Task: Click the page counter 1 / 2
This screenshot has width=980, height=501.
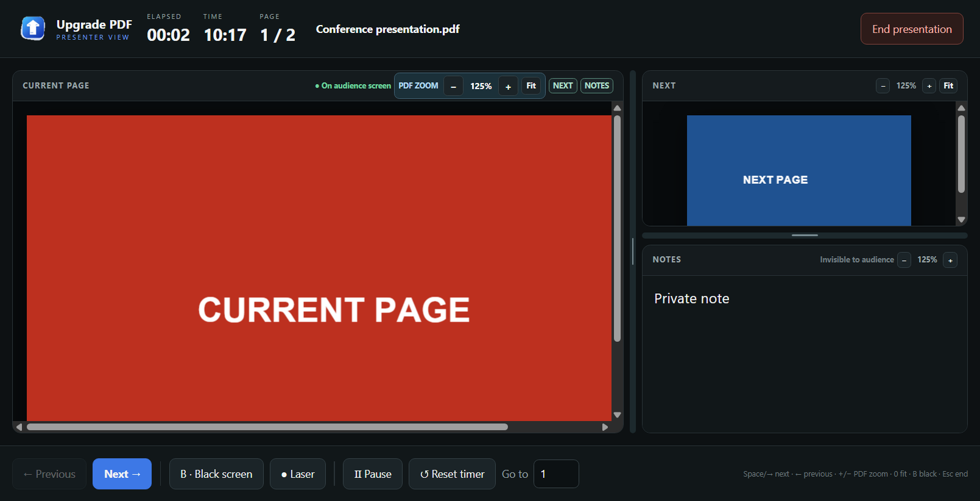Action: (x=278, y=35)
